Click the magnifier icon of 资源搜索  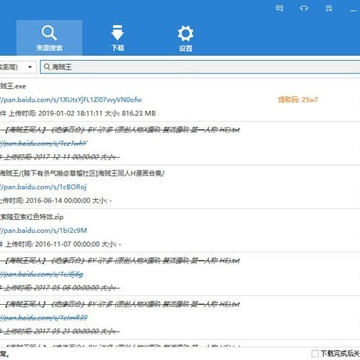pyautogui.click(x=49, y=33)
